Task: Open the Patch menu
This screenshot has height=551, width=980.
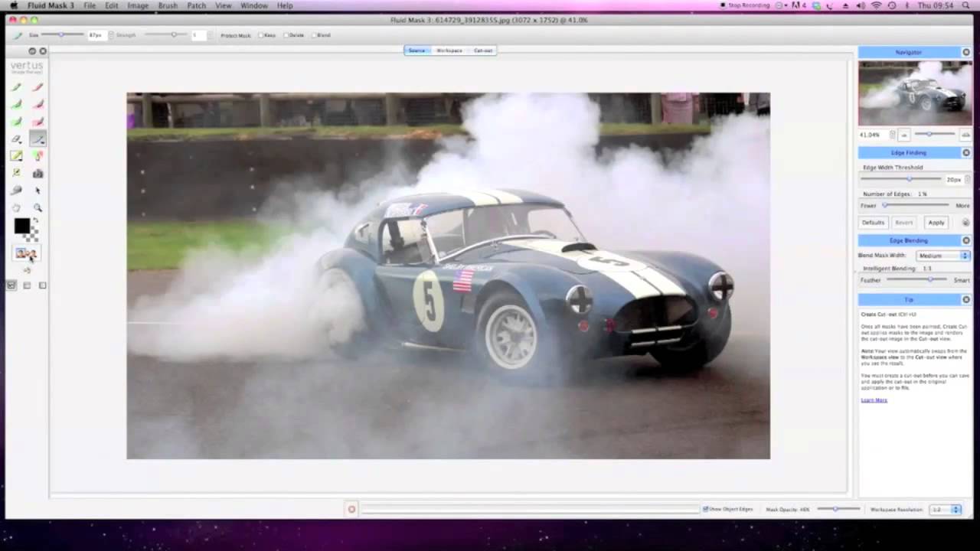Action: pyautogui.click(x=197, y=5)
